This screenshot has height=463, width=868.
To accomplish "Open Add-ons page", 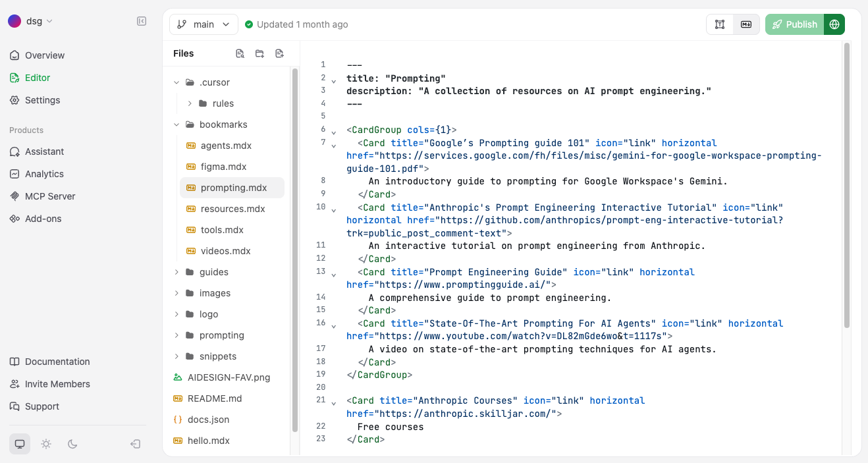I will 43,219.
